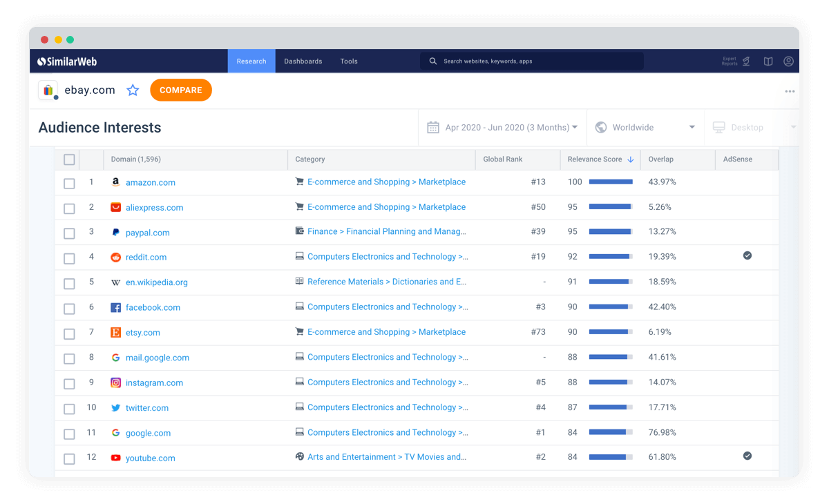This screenshot has width=829, height=504.
Task: Open the Worldwide country dropdown
Action: tap(645, 128)
